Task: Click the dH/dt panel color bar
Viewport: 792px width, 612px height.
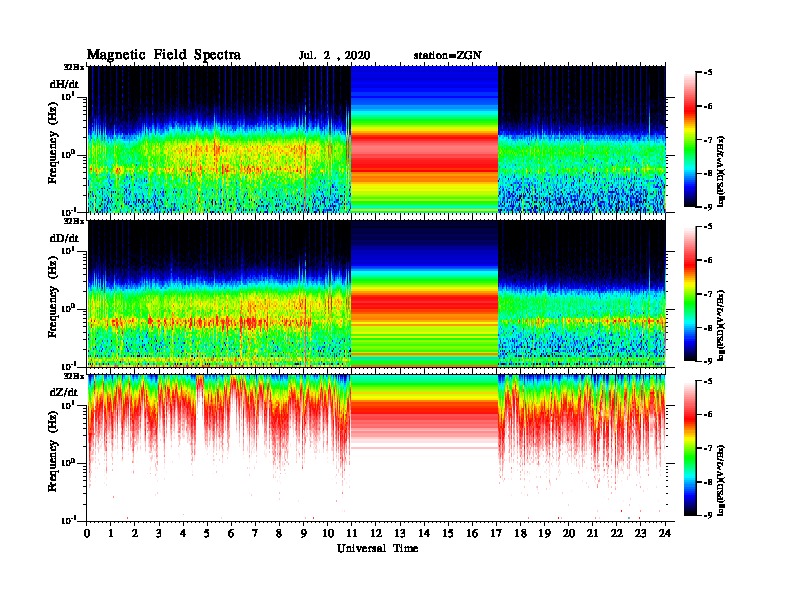Action: tap(690, 139)
